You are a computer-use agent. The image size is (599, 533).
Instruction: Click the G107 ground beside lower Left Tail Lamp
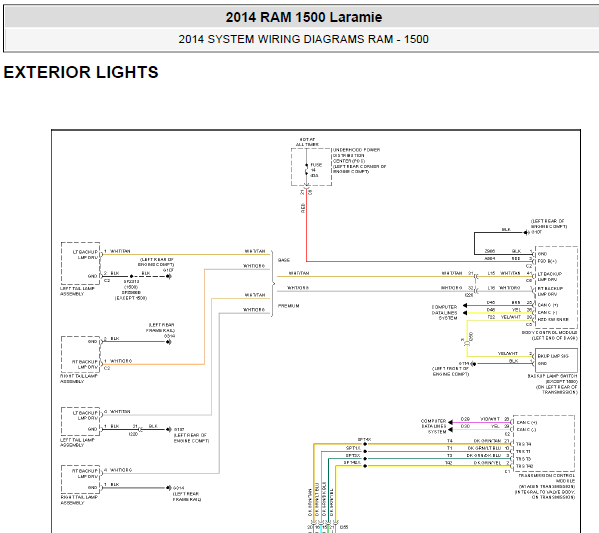coord(168,429)
